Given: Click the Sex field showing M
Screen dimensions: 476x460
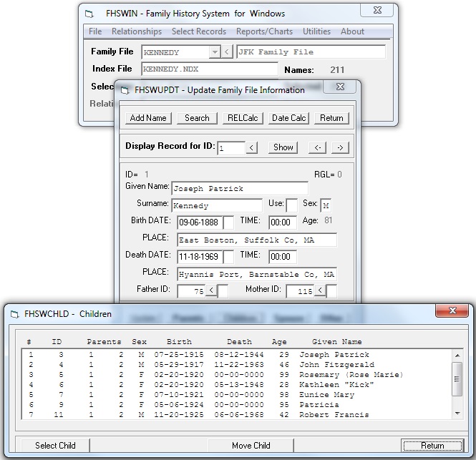Looking at the screenshot, I should click(x=326, y=205).
